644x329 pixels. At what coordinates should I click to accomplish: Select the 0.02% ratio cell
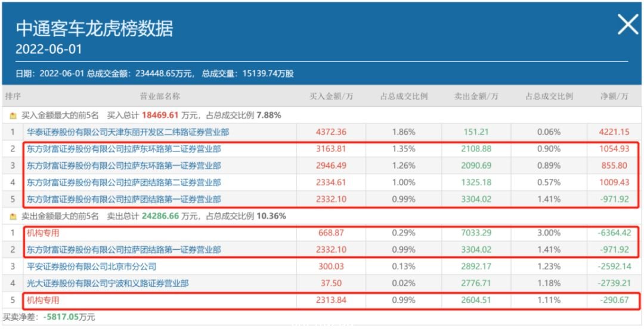tap(404, 284)
